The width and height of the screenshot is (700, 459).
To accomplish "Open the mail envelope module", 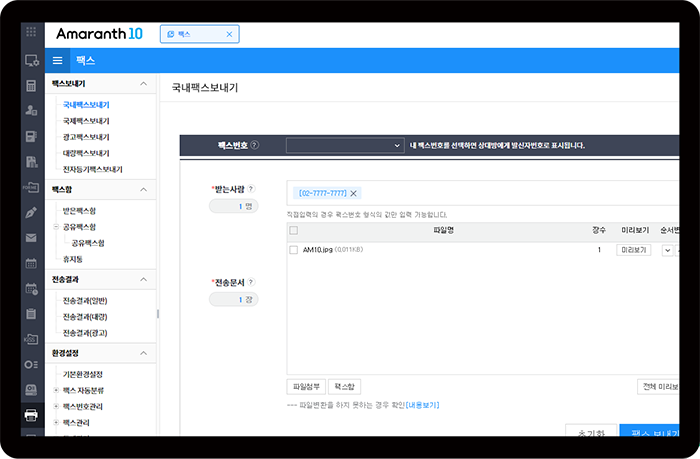I will pyautogui.click(x=31, y=238).
